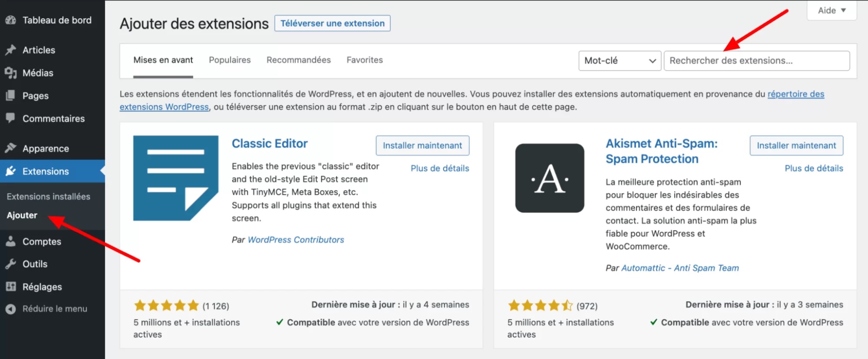The width and height of the screenshot is (868, 359).
Task: Open the Automattic - Anti Spam Team link
Action: pyautogui.click(x=680, y=268)
